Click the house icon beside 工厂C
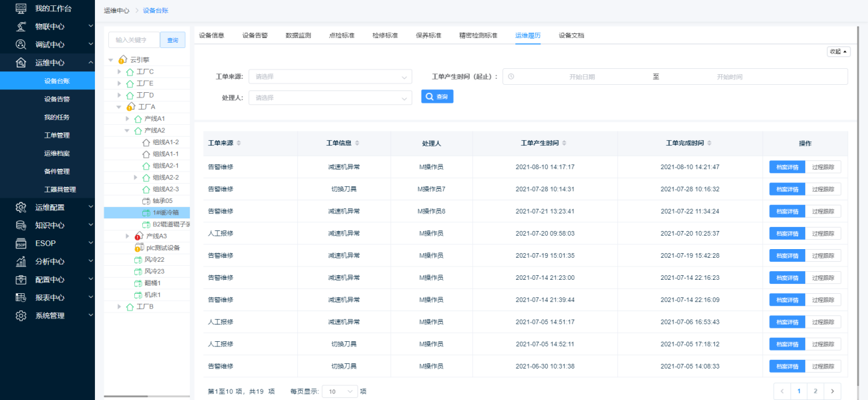868x400 pixels. [130, 72]
